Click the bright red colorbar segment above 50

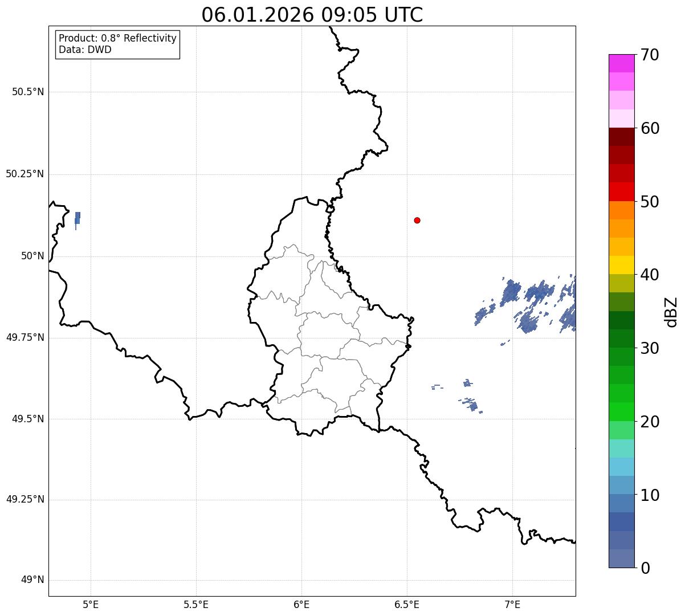coord(621,191)
